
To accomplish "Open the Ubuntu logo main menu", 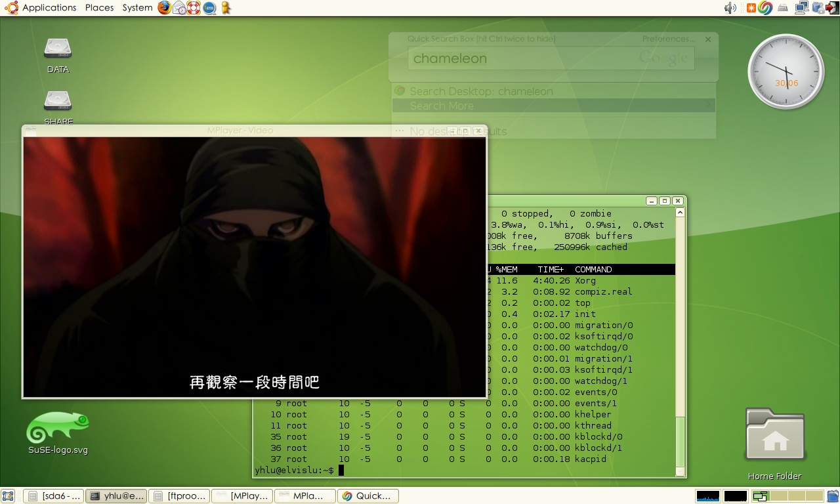I will point(10,8).
